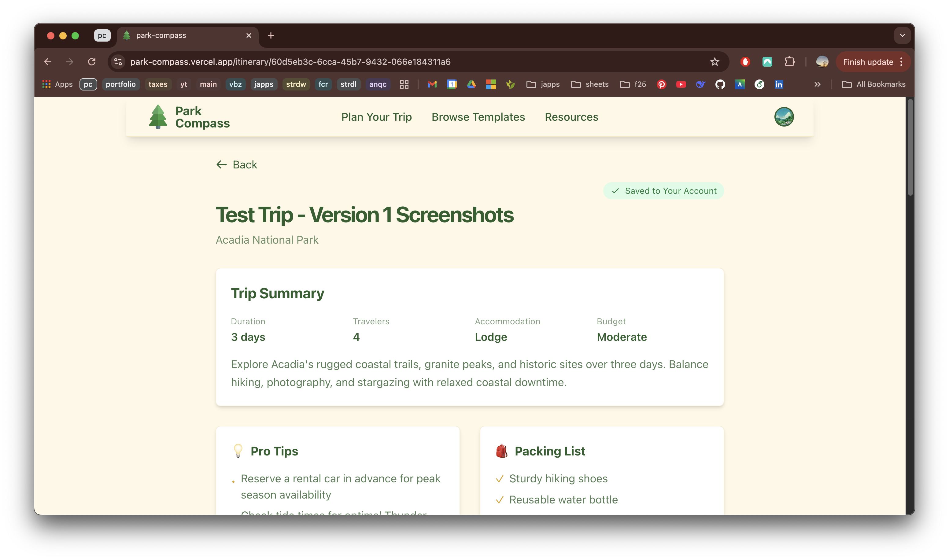Open the GitHub bookmark

(720, 84)
